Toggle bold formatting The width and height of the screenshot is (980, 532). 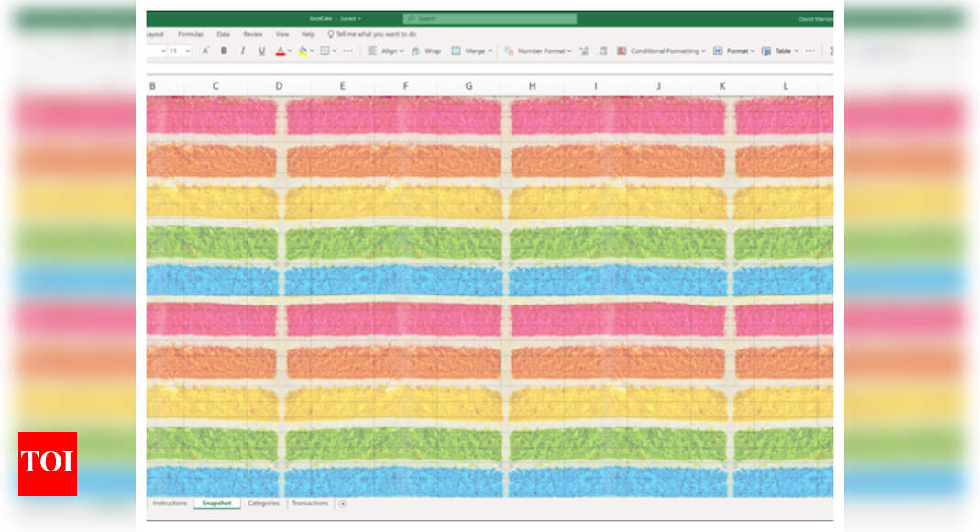pyautogui.click(x=224, y=50)
